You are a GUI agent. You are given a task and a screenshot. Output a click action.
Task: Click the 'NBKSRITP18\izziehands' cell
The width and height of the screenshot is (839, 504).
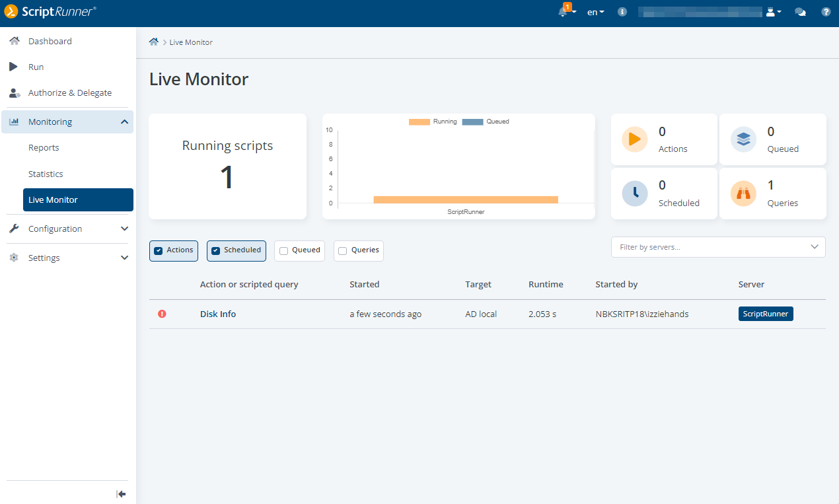coord(642,314)
